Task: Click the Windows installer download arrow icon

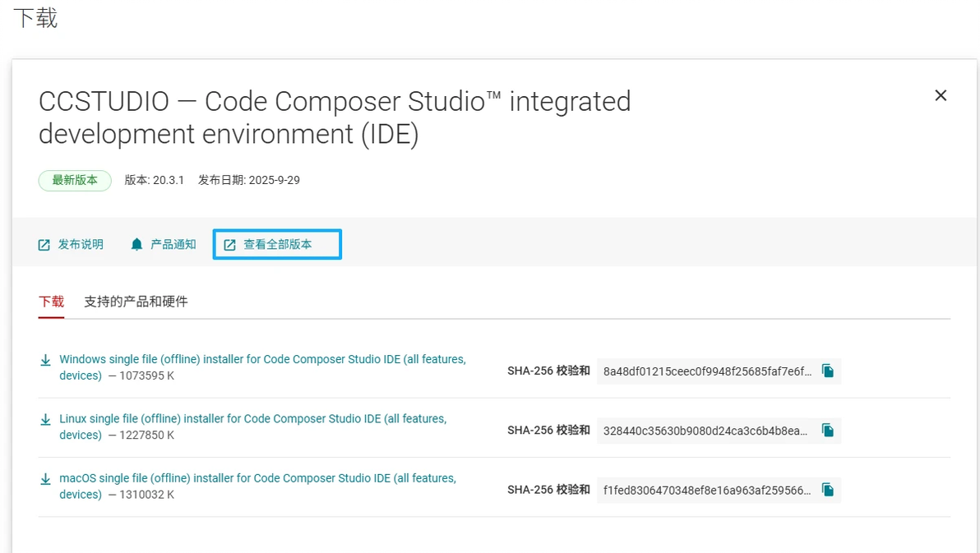Action: coord(46,360)
